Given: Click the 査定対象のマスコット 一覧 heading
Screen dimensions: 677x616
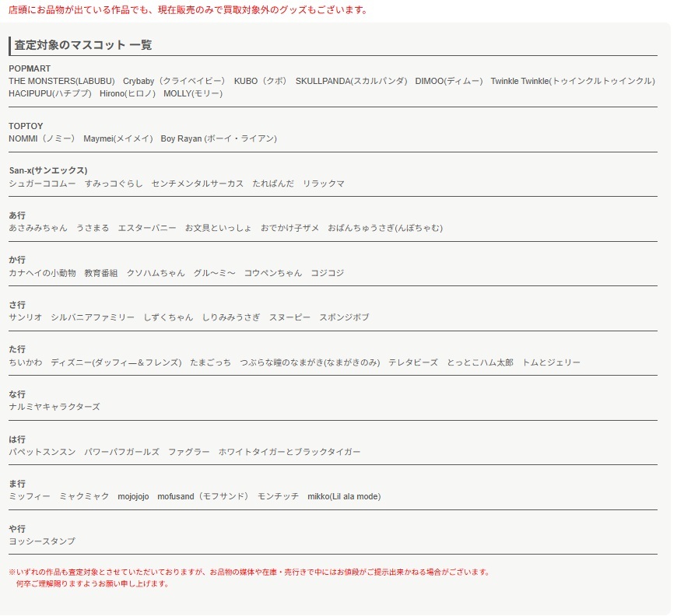Looking at the screenshot, I should (83, 45).
